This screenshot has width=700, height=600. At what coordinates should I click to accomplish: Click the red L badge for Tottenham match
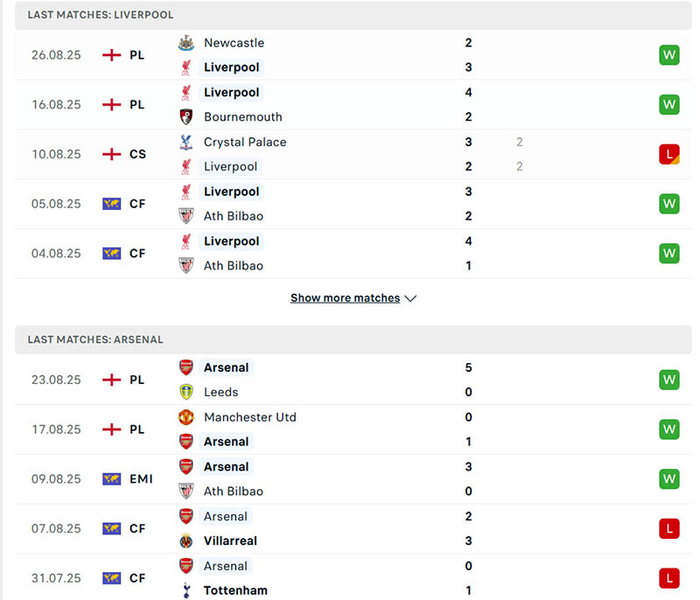pos(669,578)
